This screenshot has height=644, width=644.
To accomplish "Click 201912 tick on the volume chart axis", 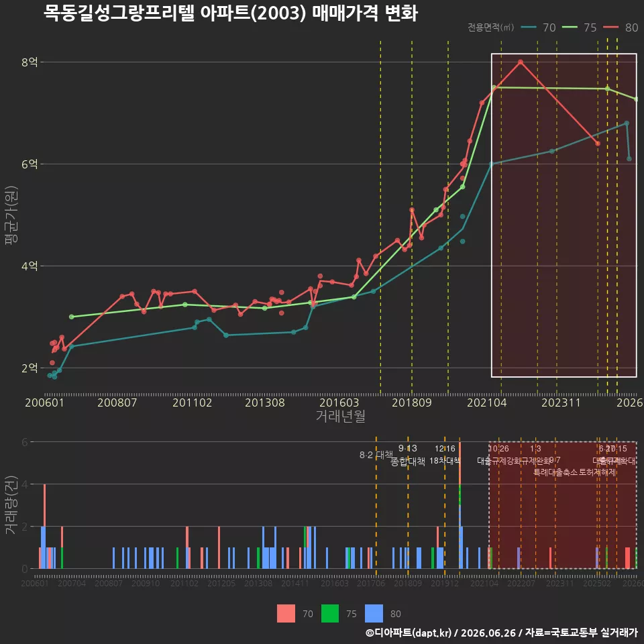I will [444, 583].
